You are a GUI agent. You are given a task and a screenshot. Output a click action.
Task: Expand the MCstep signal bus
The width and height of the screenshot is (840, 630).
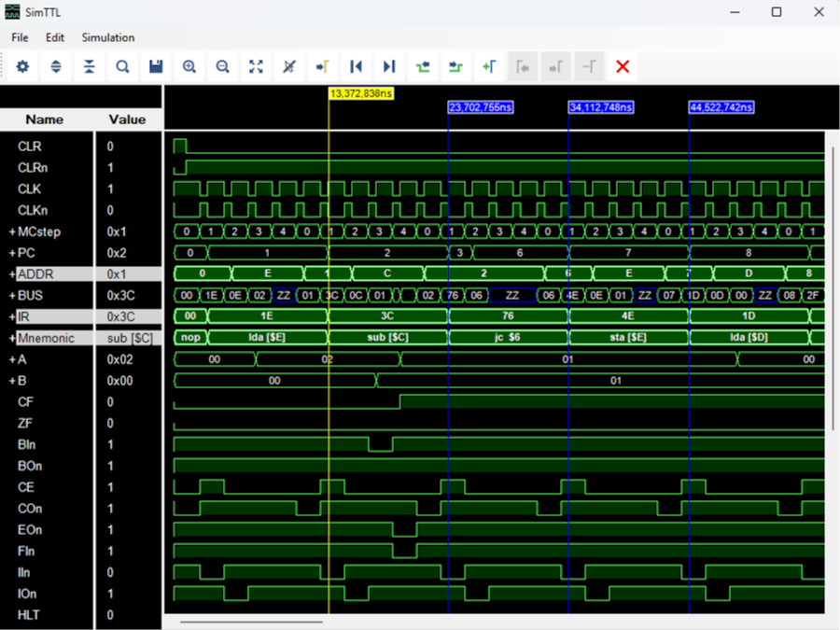(12, 231)
